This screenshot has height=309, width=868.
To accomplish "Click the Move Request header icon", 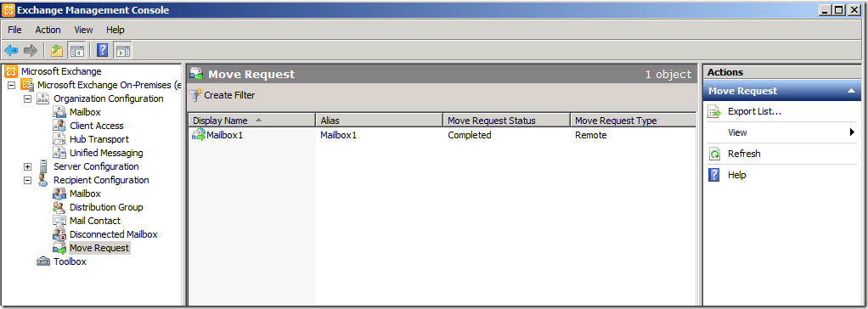I will (x=196, y=74).
